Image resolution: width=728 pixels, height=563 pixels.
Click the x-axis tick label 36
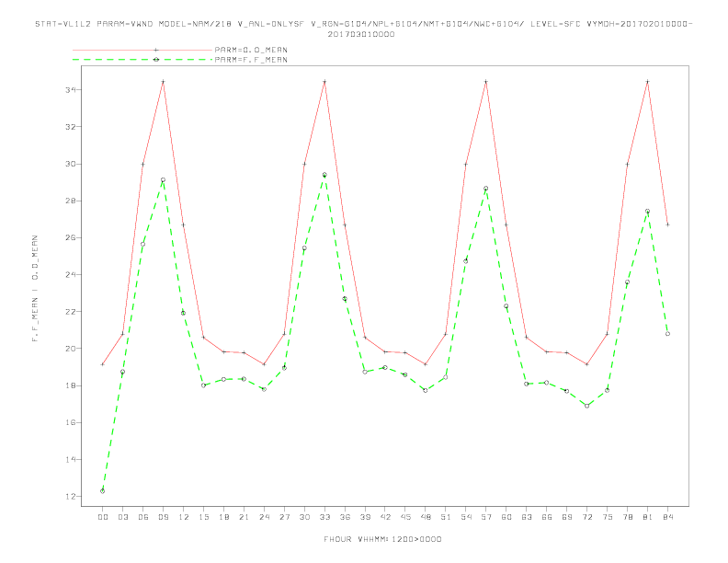345,517
